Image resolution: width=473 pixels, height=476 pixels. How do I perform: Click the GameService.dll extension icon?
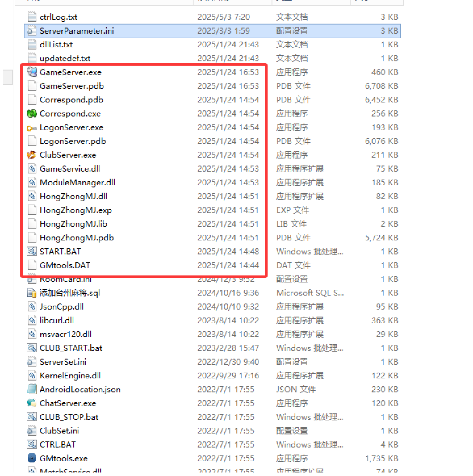[32, 169]
